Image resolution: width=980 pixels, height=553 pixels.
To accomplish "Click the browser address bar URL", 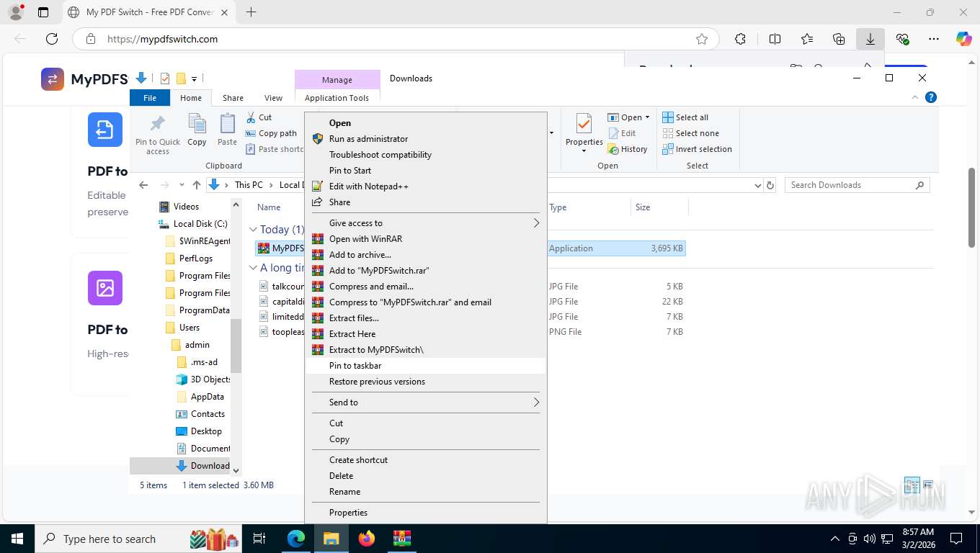I will click(162, 39).
